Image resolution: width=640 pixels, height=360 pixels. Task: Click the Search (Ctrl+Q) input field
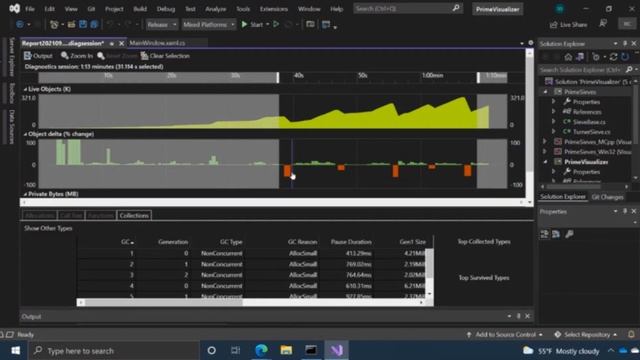pyautogui.click(x=407, y=9)
